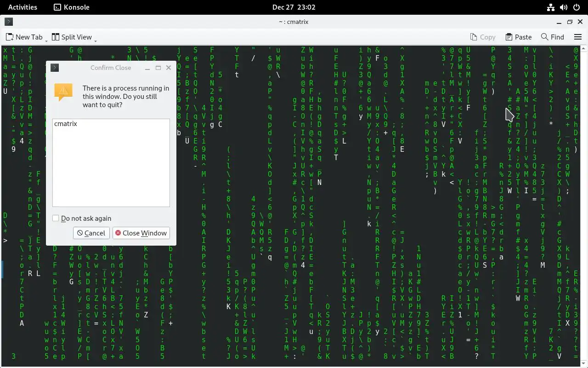Open Find in the Konsole toolbar

(553, 37)
